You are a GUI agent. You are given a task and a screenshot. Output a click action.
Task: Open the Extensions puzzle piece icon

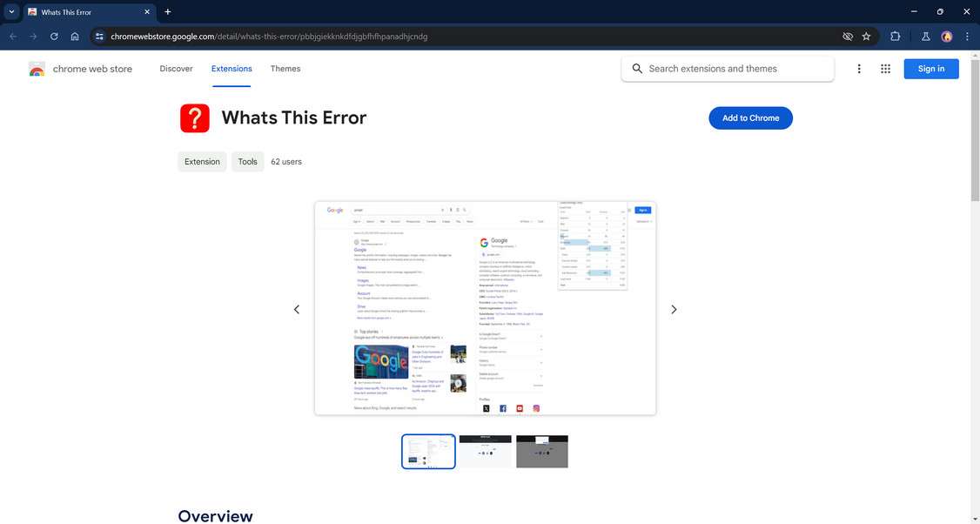895,37
